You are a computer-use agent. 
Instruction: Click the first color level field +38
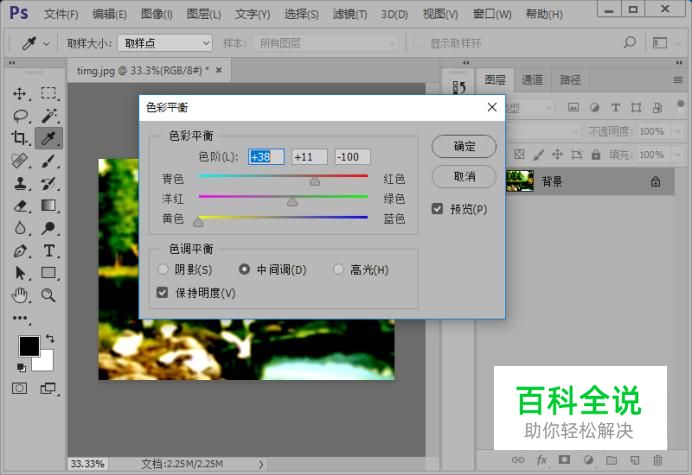pos(266,157)
